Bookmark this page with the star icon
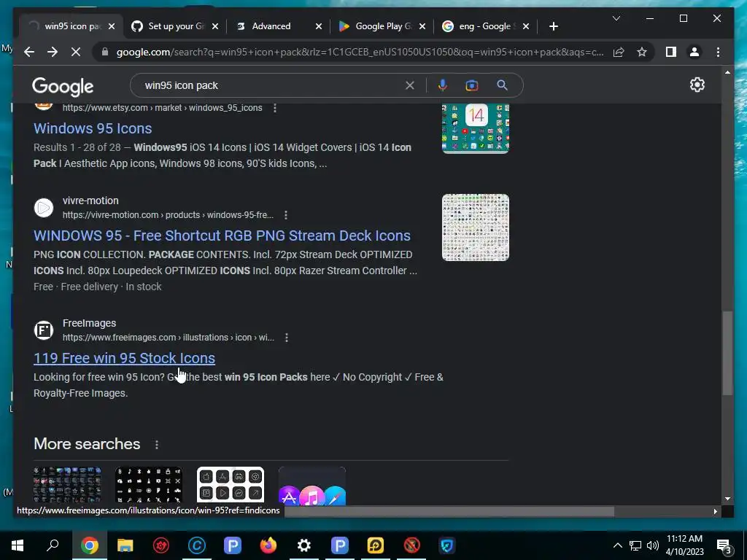This screenshot has height=560, width=747. [642, 52]
